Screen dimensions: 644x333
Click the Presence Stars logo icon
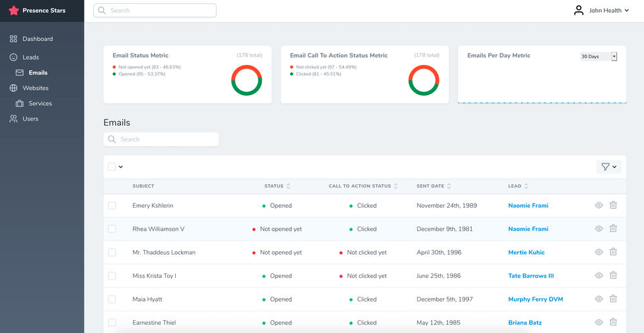coord(13,11)
